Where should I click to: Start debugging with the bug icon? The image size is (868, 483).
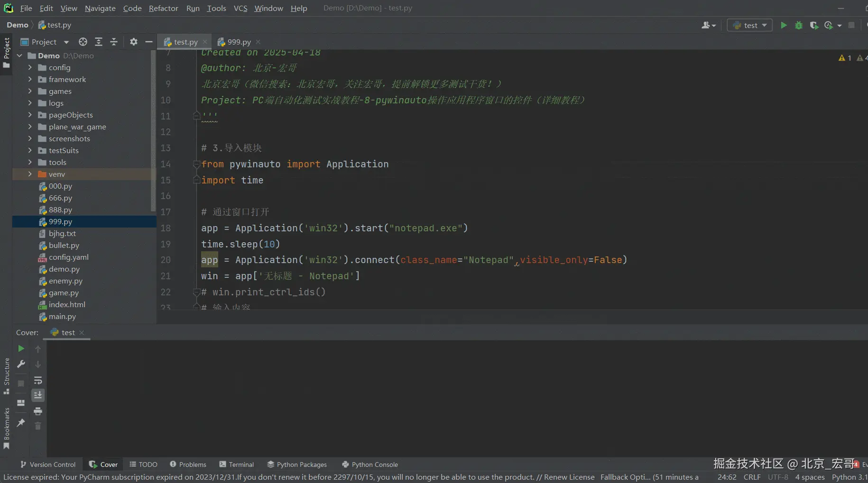pyautogui.click(x=799, y=25)
